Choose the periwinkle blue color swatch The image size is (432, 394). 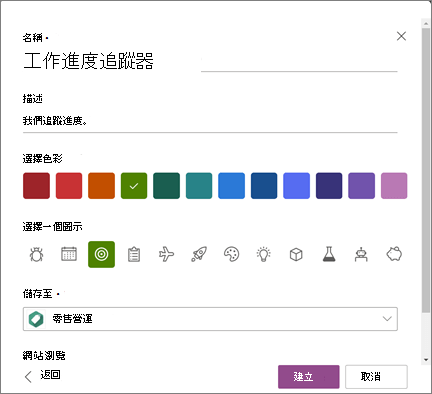[296, 186]
